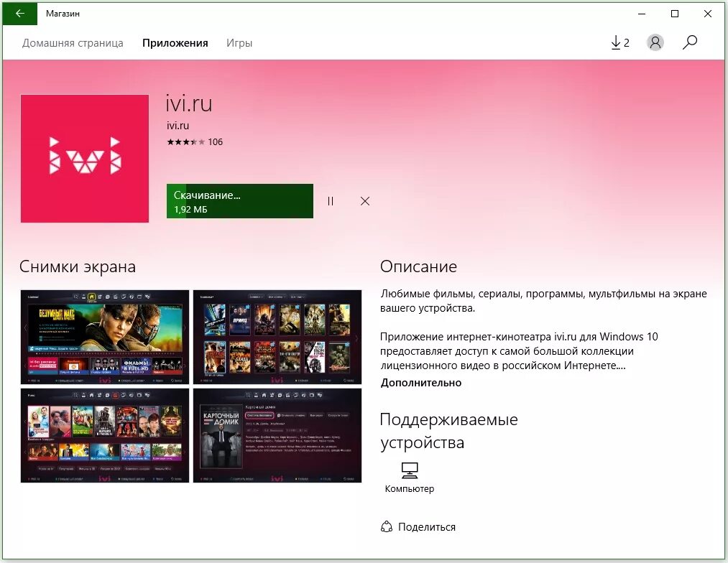Click the Скачивание progress bar
Viewport: 728px width, 563px height.
[239, 201]
